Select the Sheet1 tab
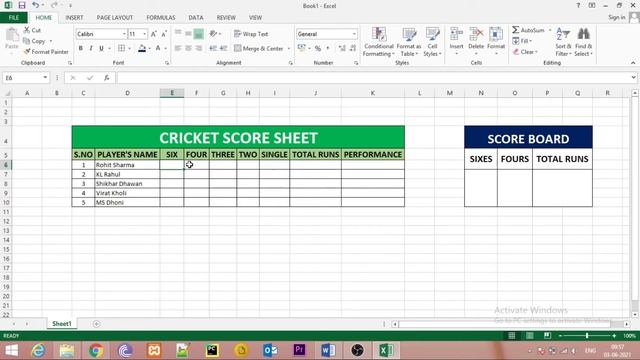Viewport: 640px width, 360px height. (62, 324)
